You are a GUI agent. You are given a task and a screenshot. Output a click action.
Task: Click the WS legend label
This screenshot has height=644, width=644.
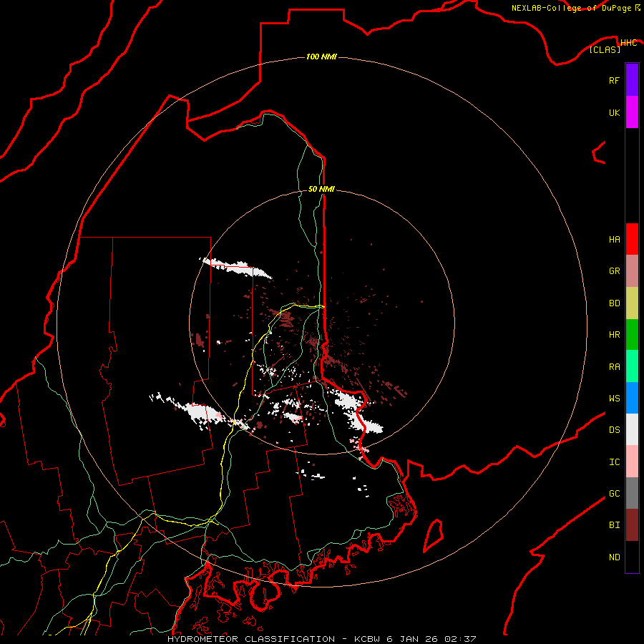coord(614,399)
